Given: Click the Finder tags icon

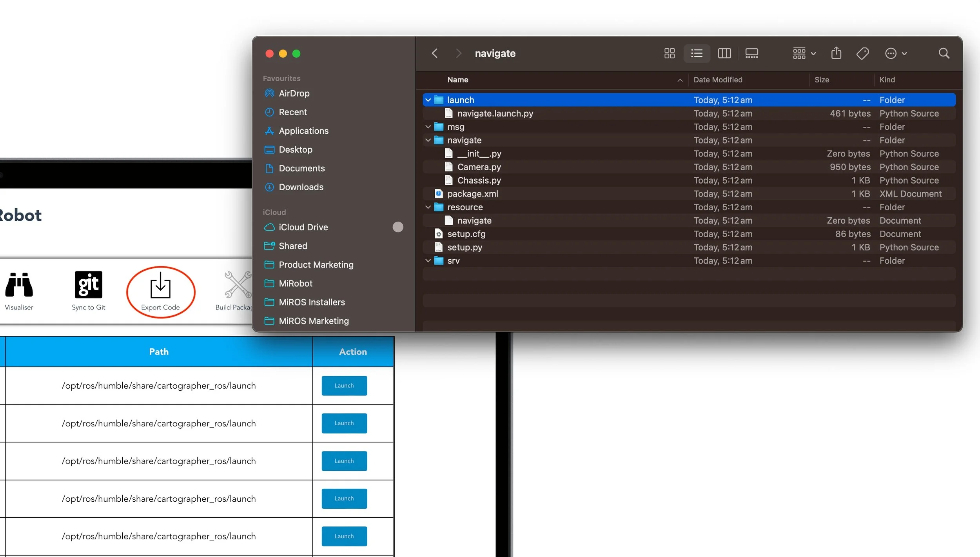Looking at the screenshot, I should click(862, 53).
